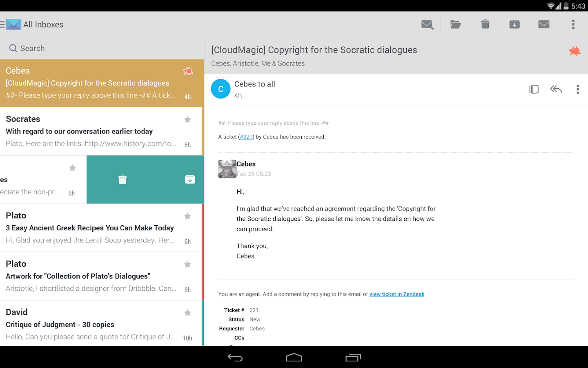The height and width of the screenshot is (368, 588).
Task: Toggle reminder bell in message header
Action: point(575,51)
